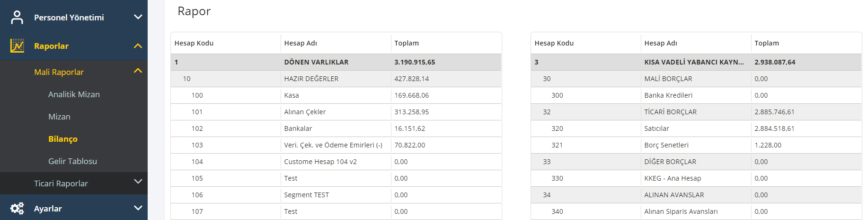The height and width of the screenshot is (220, 868).
Task: Select the Satıcılar account row
Action: click(x=656, y=128)
